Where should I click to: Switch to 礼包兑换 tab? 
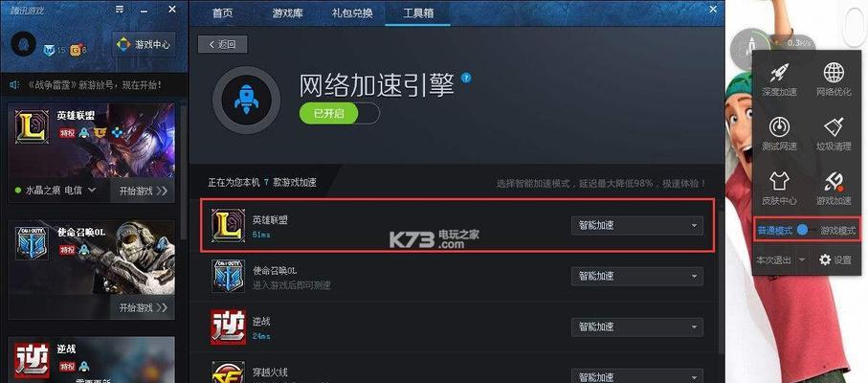coord(352,13)
